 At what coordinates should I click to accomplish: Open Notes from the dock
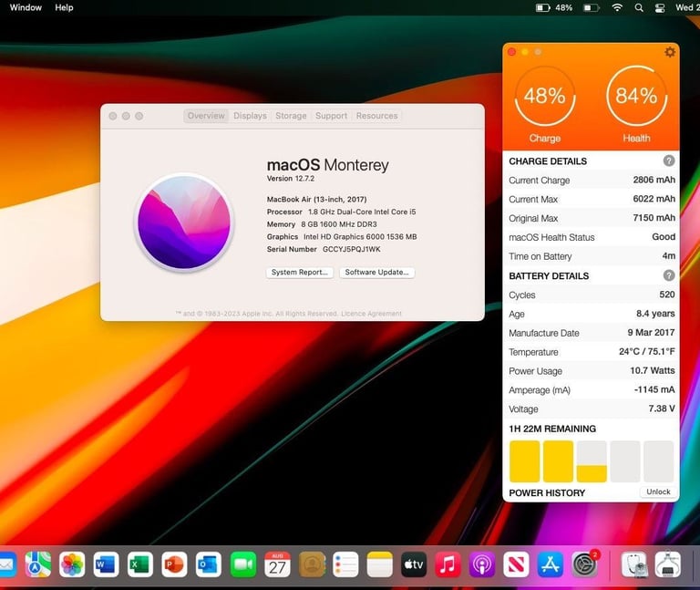[x=380, y=564]
